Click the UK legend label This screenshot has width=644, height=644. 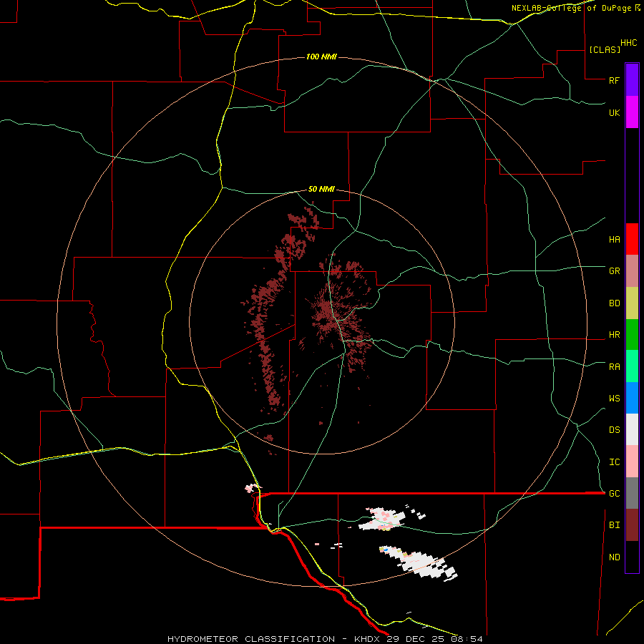point(614,112)
